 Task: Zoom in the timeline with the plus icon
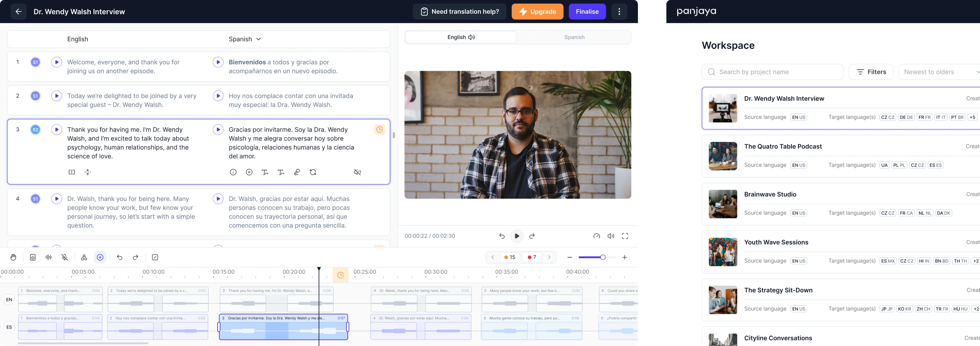tap(624, 257)
